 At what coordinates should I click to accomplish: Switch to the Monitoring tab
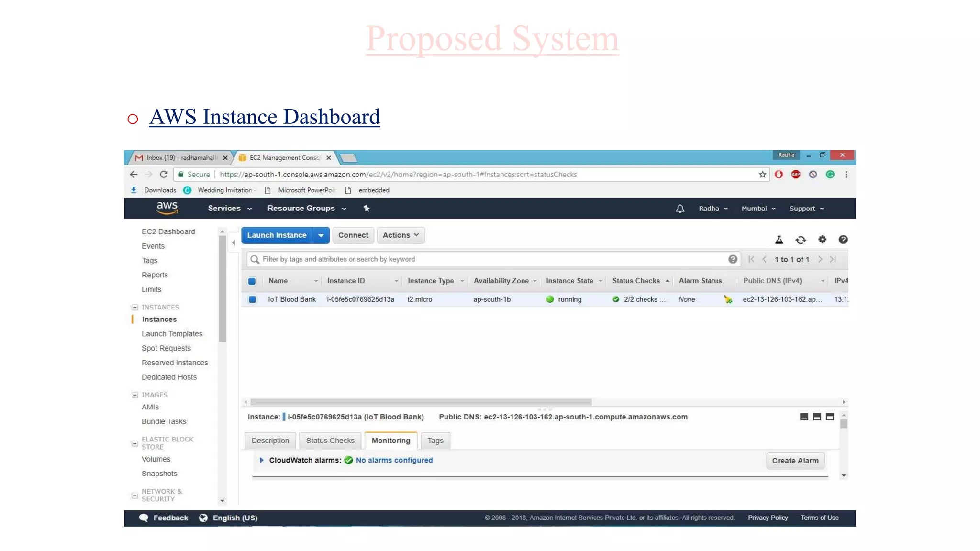point(391,441)
